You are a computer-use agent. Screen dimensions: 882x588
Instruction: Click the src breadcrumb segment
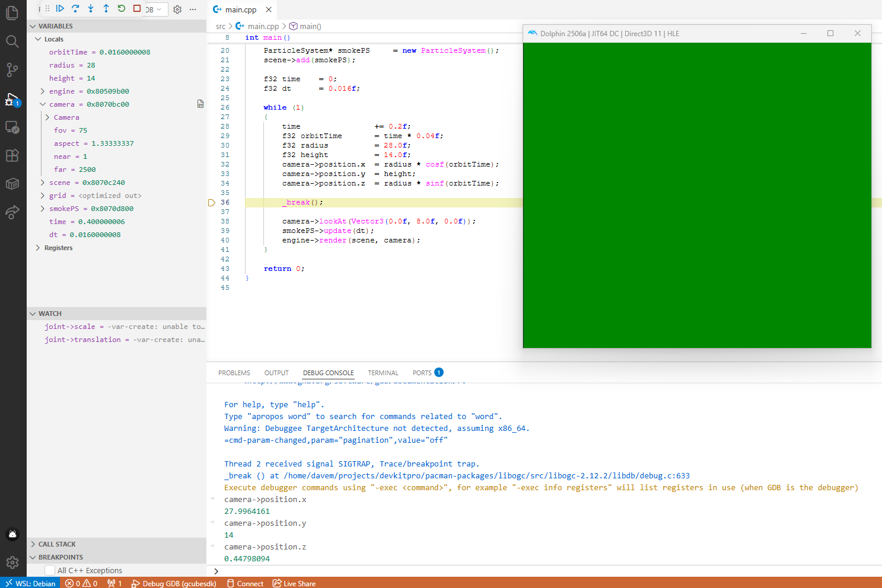221,26
